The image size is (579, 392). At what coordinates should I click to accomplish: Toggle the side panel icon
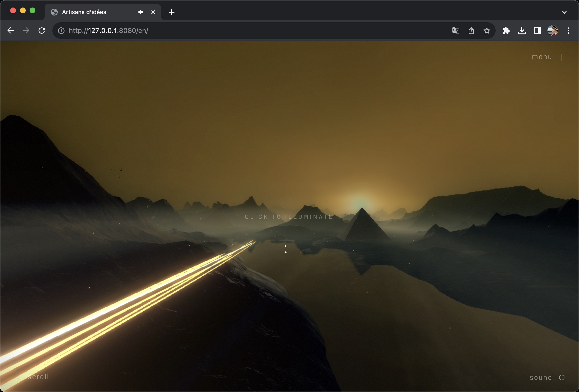click(x=537, y=31)
